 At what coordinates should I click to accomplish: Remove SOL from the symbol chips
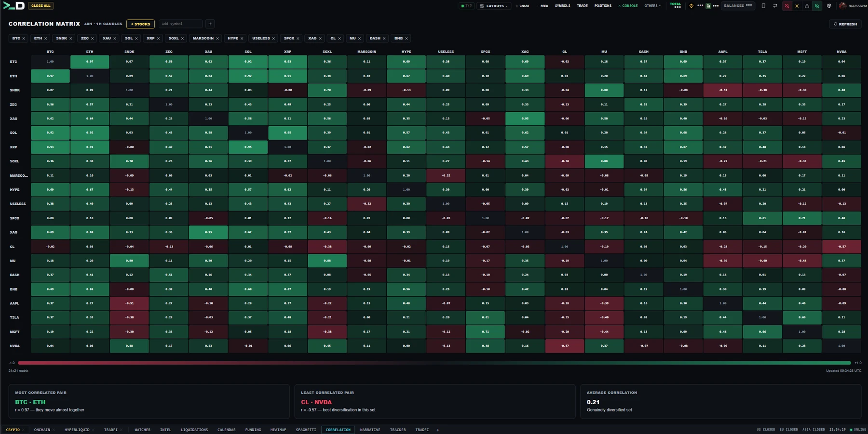(136, 39)
